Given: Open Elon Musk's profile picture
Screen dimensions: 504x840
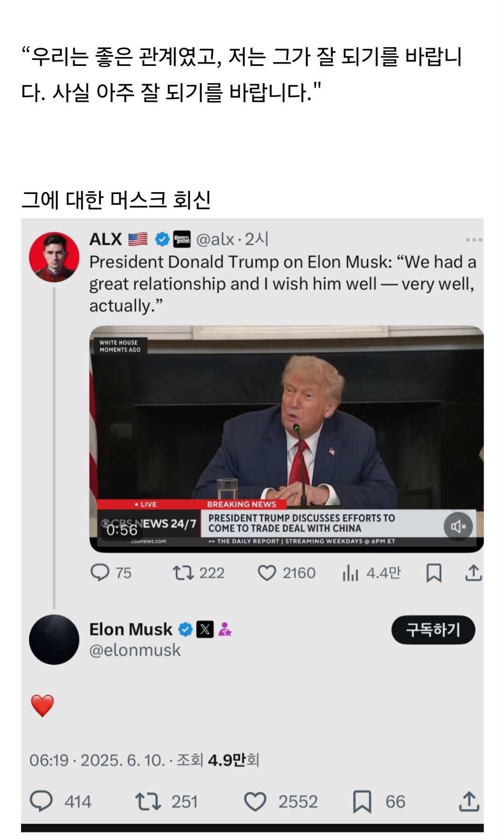Looking at the screenshot, I should pos(54,639).
